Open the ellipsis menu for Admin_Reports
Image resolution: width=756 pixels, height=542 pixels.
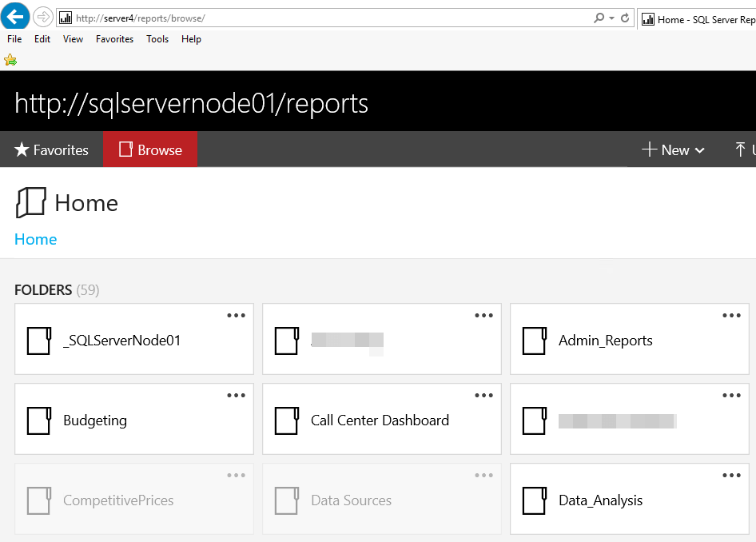click(x=731, y=315)
